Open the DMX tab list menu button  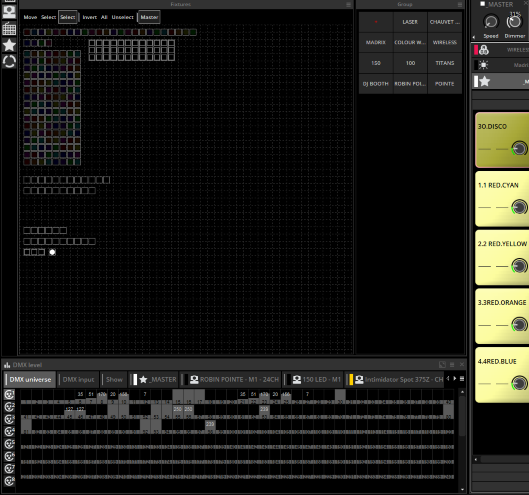pos(462,379)
